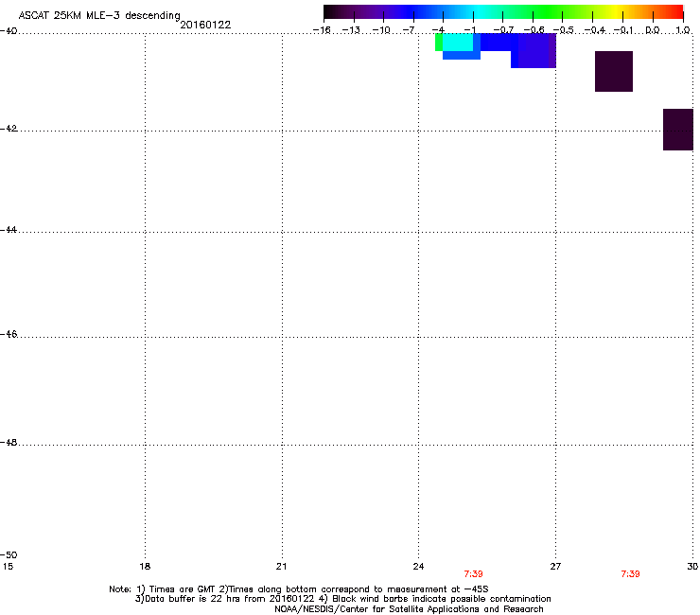700x615 pixels.
Task: Click the color bar label '-0.4'
Action: (x=595, y=30)
